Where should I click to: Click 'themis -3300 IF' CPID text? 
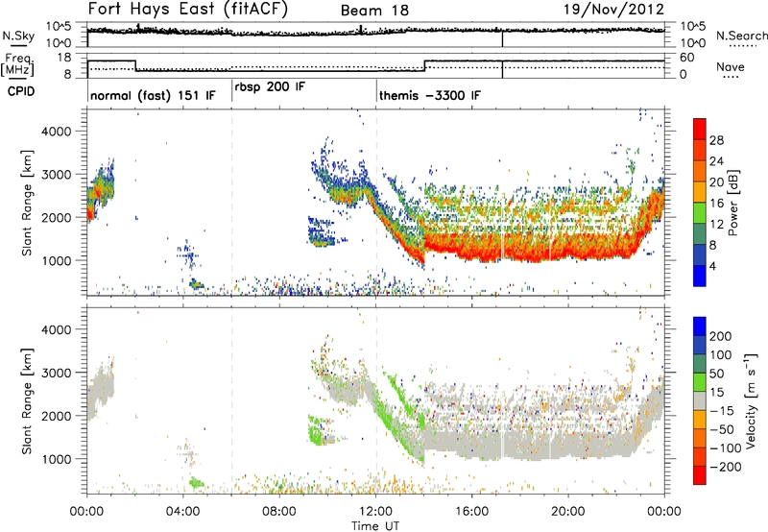click(x=429, y=95)
